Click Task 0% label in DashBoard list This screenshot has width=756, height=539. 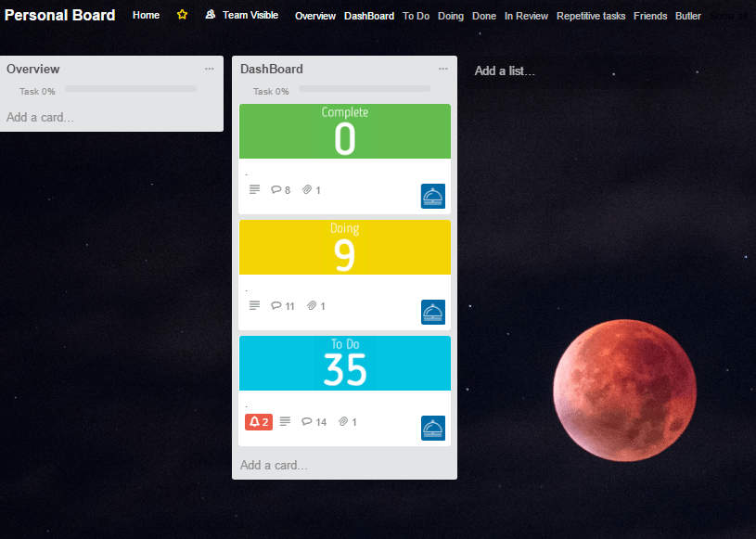point(271,91)
